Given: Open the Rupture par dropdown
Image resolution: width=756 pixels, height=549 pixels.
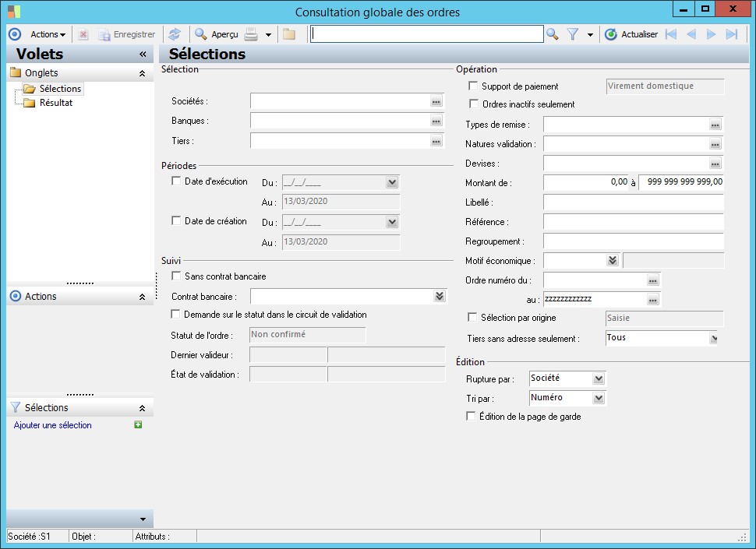Looking at the screenshot, I should tap(598, 379).
